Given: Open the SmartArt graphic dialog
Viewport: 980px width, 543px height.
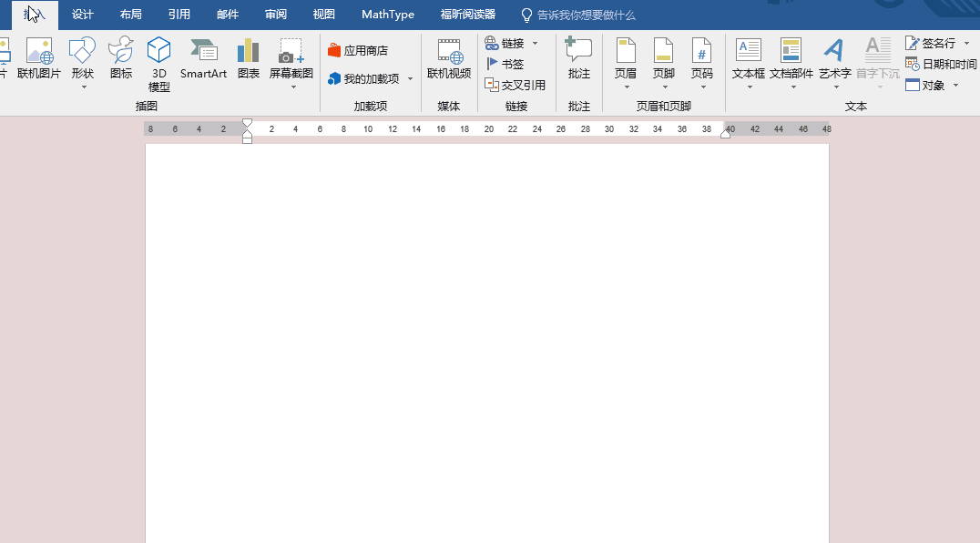Looking at the screenshot, I should click(x=203, y=58).
